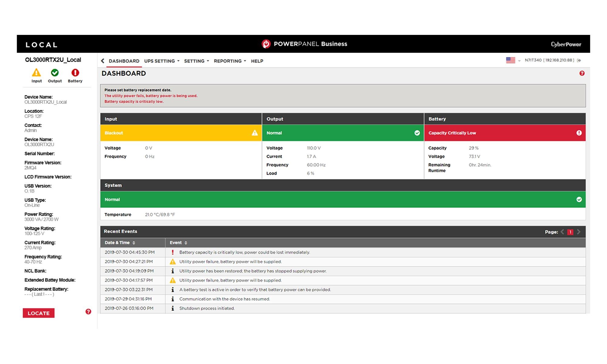Collapse sidebar with the back chevron
The width and height of the screenshot is (607, 364).
[x=103, y=61]
